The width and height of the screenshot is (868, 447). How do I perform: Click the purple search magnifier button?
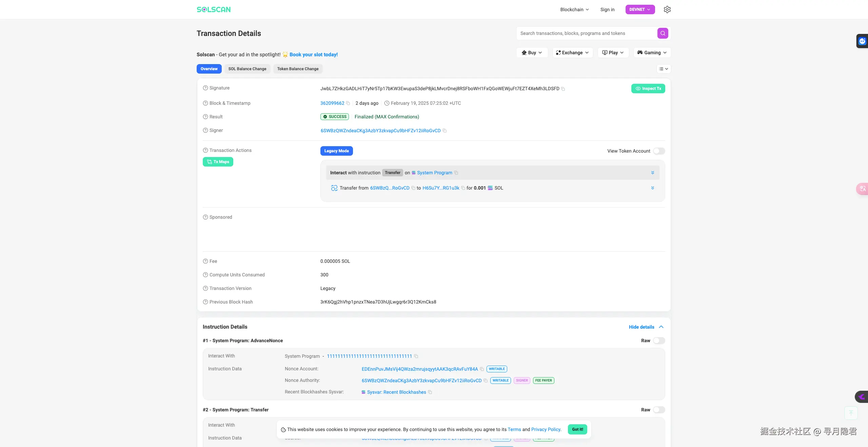[x=663, y=33]
